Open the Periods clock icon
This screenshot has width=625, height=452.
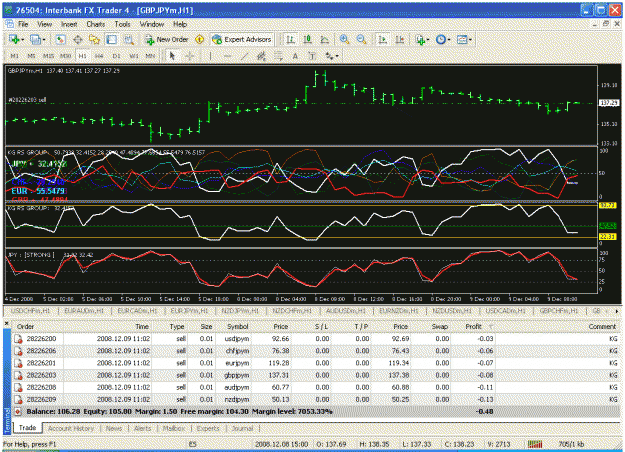440,39
